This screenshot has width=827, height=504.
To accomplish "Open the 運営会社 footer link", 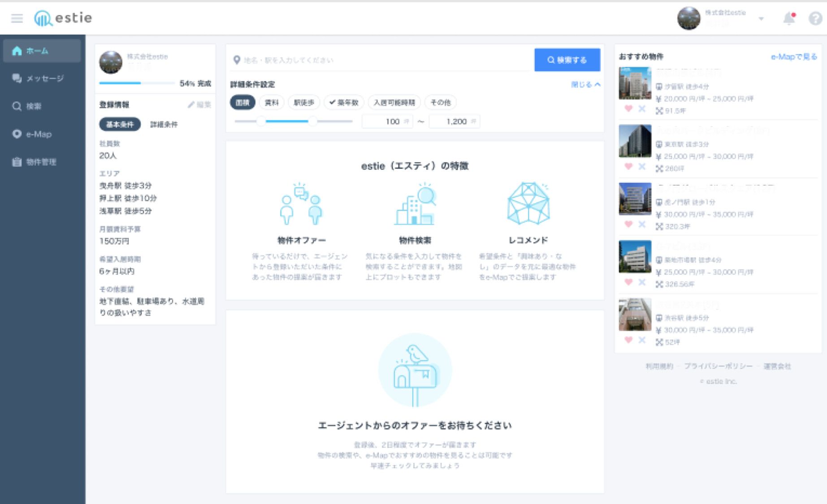I will coord(777,366).
